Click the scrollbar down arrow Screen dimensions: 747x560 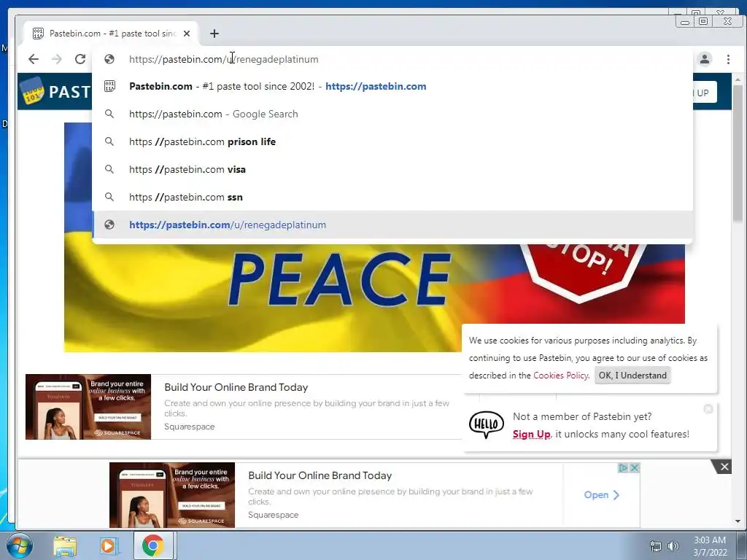pyautogui.click(x=738, y=521)
